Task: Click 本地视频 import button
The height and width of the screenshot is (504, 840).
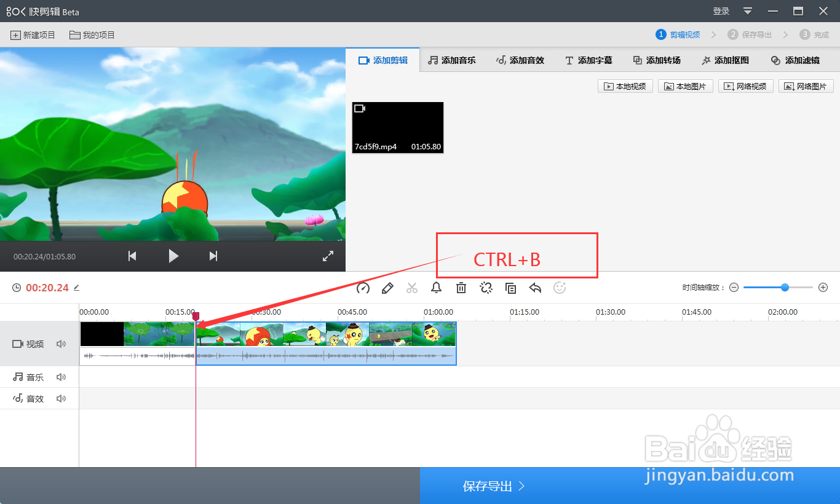Action: (x=625, y=86)
